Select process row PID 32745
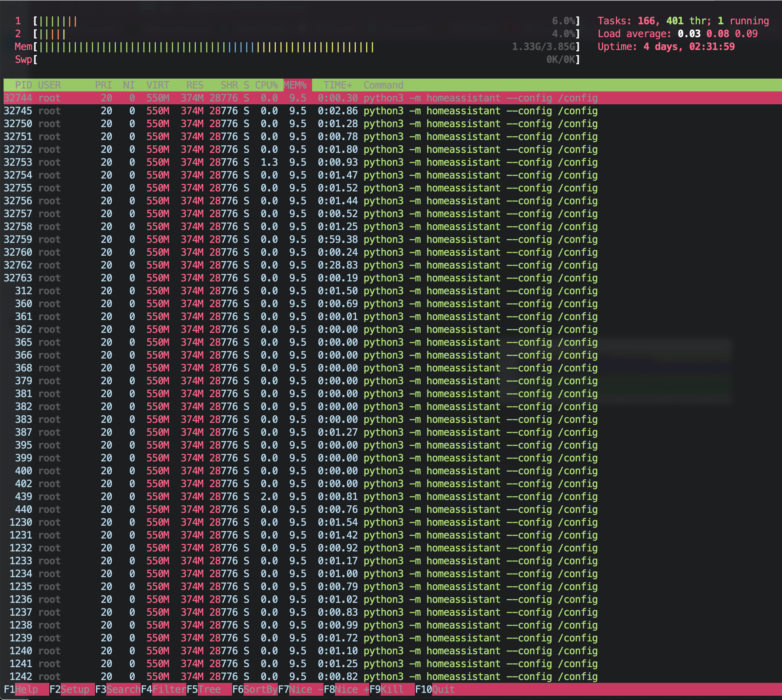Image resolution: width=782 pixels, height=700 pixels. pos(392,111)
